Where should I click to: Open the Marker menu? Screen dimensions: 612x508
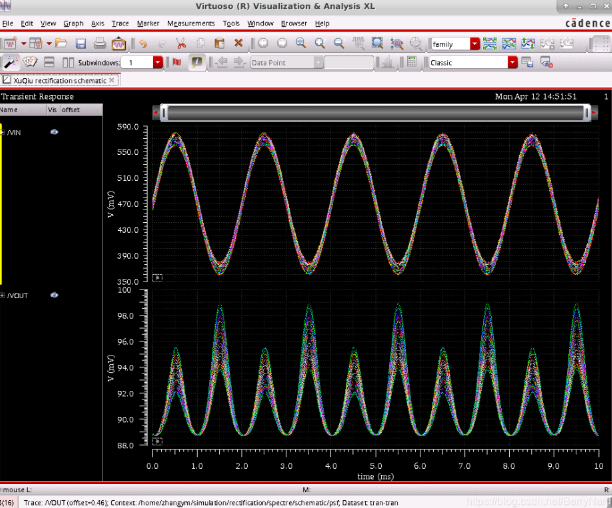coord(148,22)
